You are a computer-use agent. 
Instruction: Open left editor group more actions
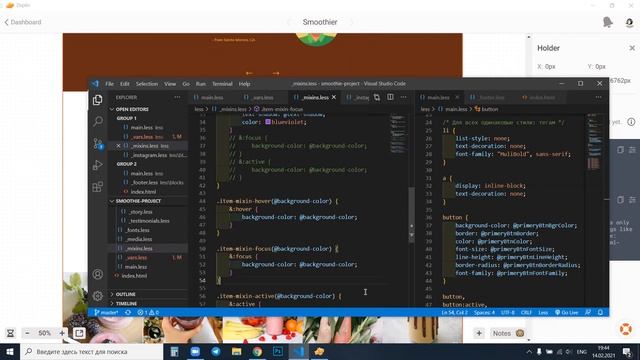coord(403,97)
